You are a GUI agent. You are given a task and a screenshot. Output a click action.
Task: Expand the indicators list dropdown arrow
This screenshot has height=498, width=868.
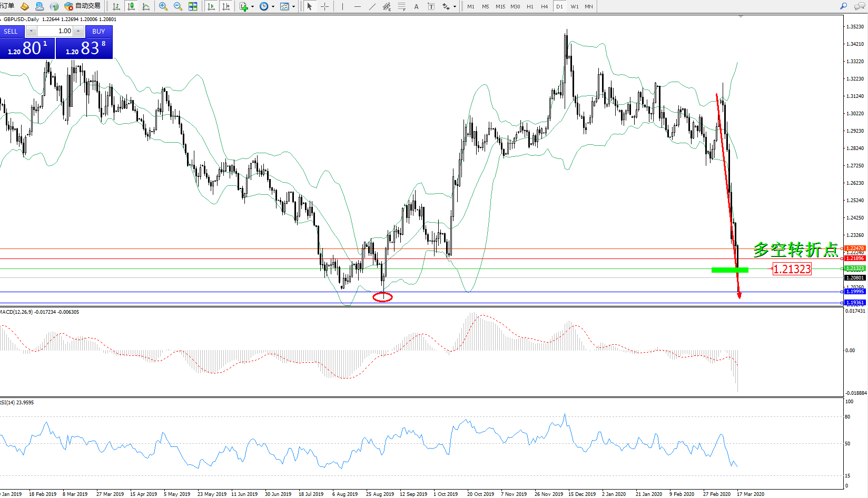coord(253,7)
